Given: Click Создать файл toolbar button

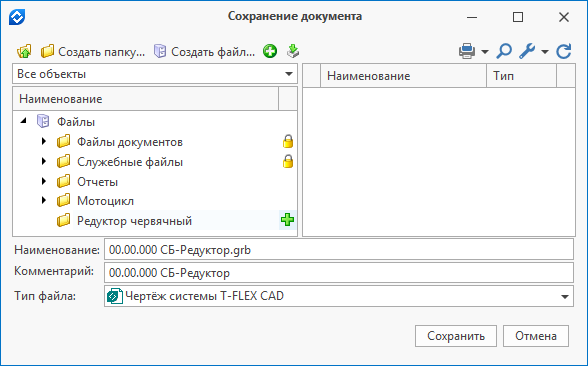Looking at the screenshot, I should tap(204, 51).
